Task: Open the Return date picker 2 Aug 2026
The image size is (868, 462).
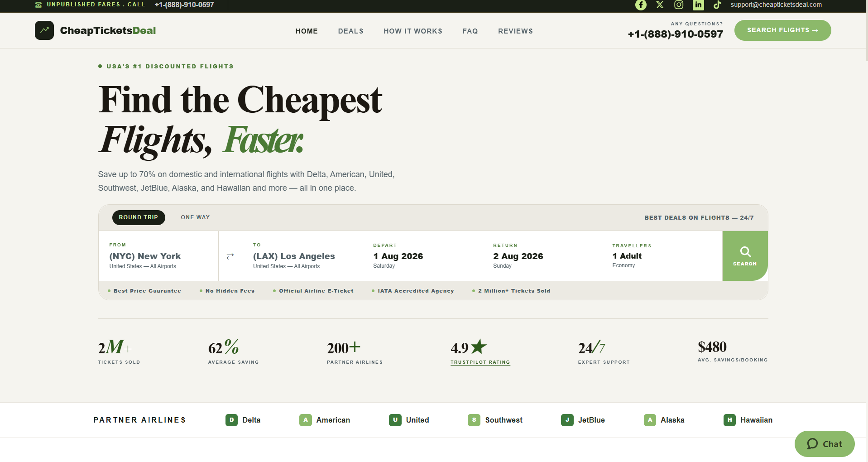Action: tap(542, 256)
